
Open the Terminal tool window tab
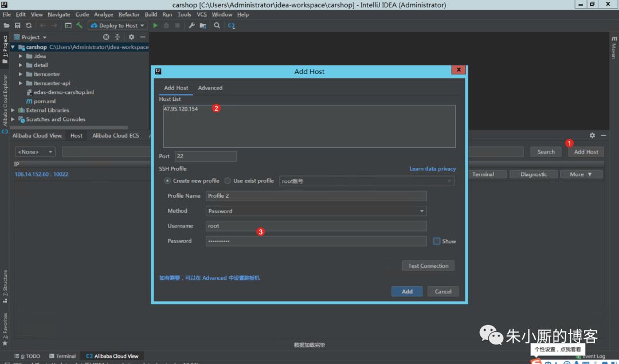[62, 356]
